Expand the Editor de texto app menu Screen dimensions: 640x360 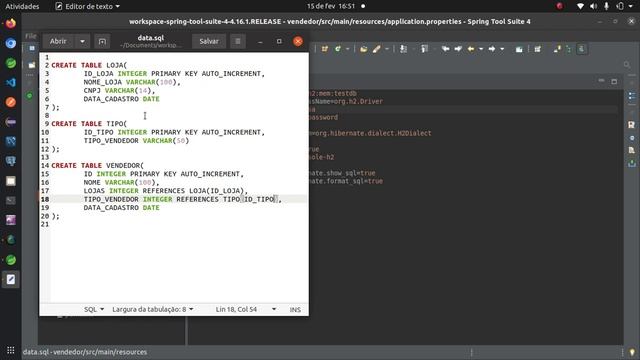pos(87,6)
